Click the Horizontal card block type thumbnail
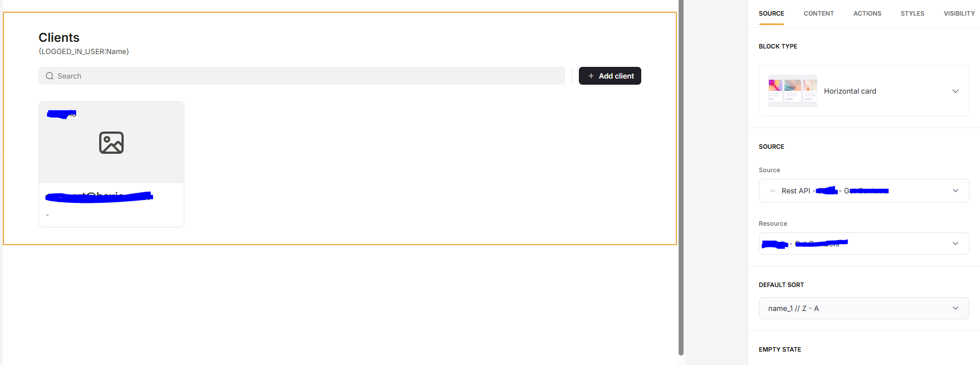 click(792, 91)
